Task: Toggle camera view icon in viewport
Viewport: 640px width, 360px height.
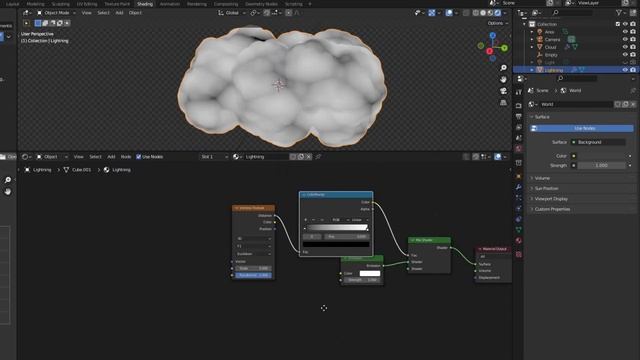Action: (503, 91)
